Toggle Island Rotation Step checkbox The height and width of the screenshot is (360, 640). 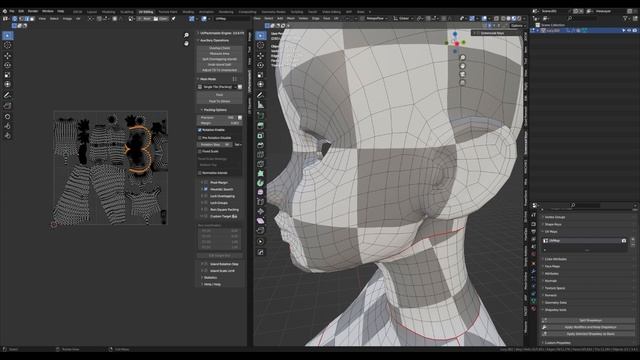coord(206,264)
